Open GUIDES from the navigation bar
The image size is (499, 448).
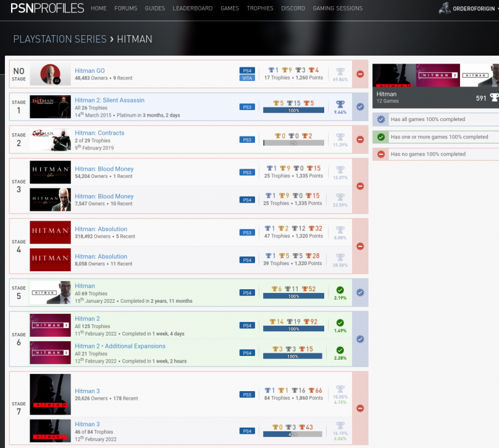155,9
